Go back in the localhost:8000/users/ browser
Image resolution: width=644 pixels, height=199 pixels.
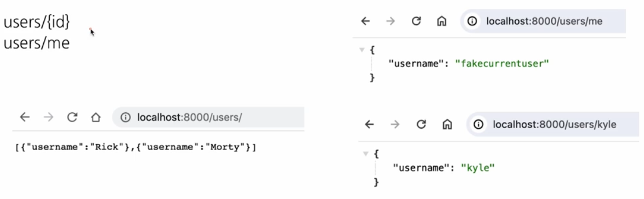tap(25, 118)
